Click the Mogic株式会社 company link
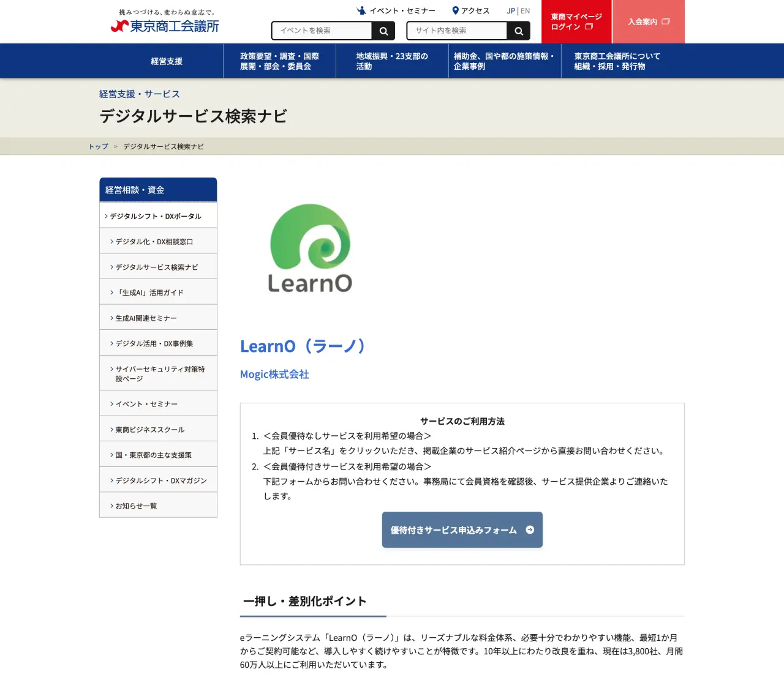 point(274,375)
